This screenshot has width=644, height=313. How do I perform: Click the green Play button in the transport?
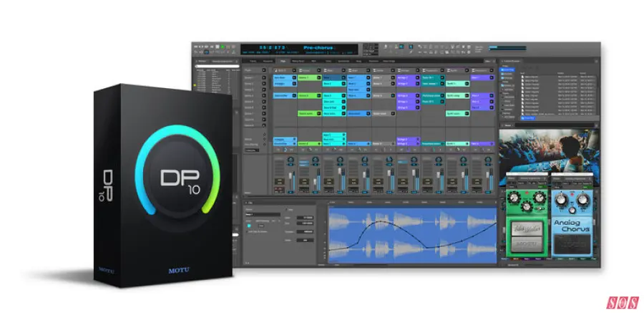pos(223,48)
